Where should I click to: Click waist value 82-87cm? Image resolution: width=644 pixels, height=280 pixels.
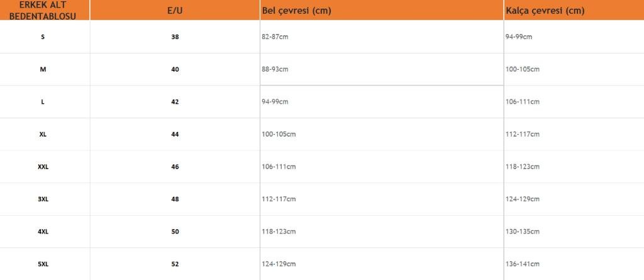click(275, 36)
